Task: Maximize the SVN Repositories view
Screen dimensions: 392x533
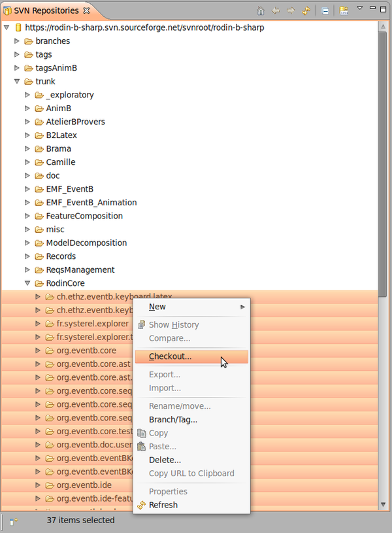Action: [x=383, y=9]
